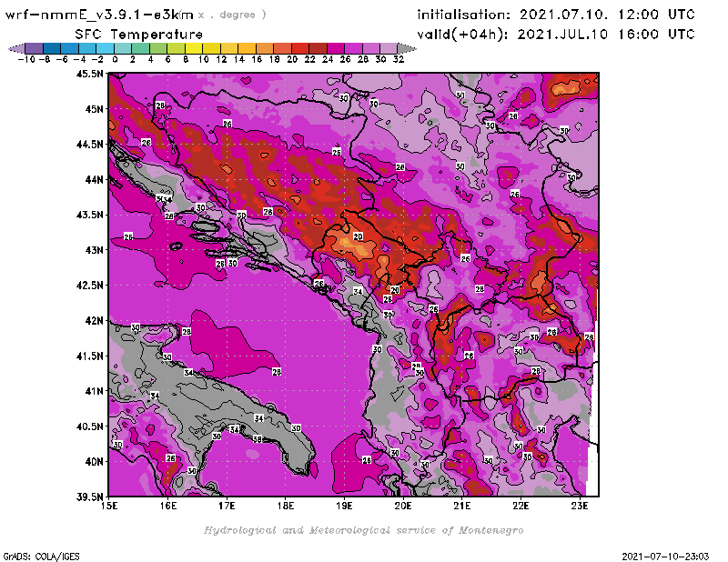Click the legend swatch between 28 and 30
728x562 pixels.
[370, 48]
